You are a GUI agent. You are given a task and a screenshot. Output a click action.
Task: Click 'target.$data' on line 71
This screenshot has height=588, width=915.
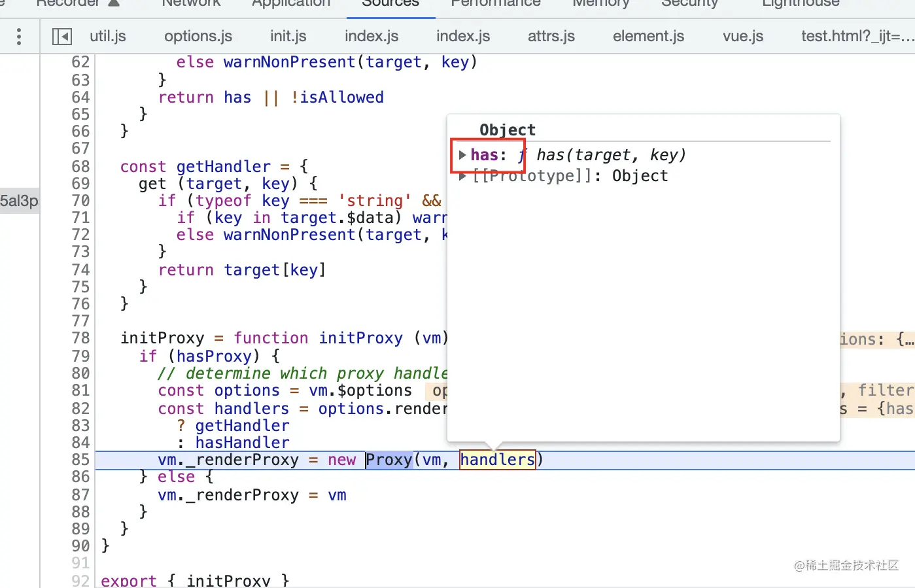tap(341, 218)
